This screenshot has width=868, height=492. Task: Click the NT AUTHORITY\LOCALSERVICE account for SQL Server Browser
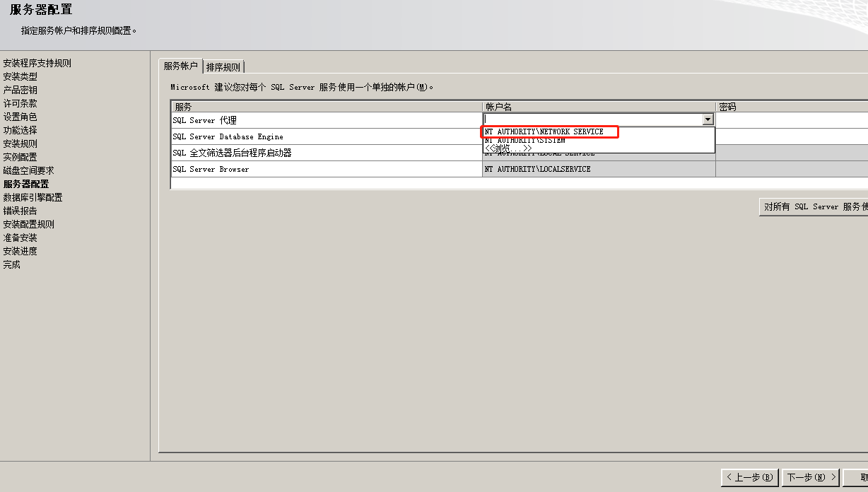[599, 169]
